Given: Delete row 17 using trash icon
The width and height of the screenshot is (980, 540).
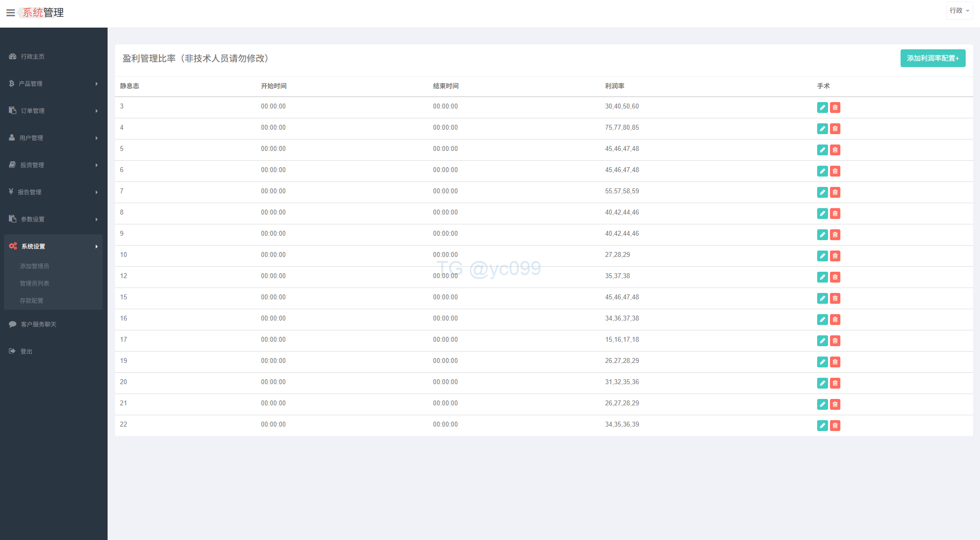Looking at the screenshot, I should click(x=835, y=341).
